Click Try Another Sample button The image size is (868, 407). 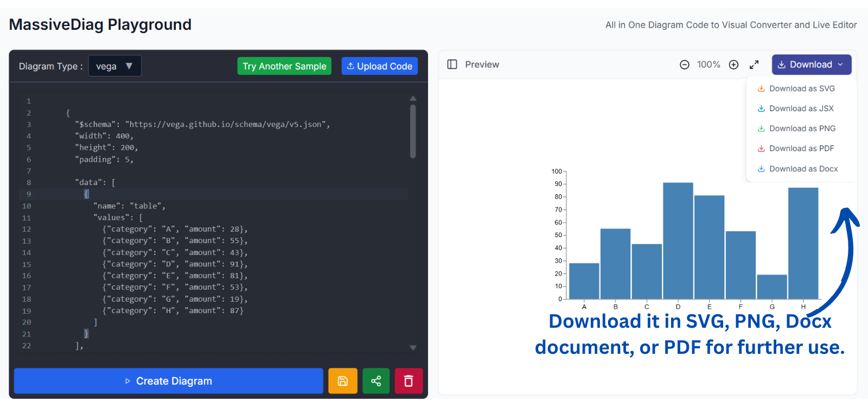(x=284, y=66)
